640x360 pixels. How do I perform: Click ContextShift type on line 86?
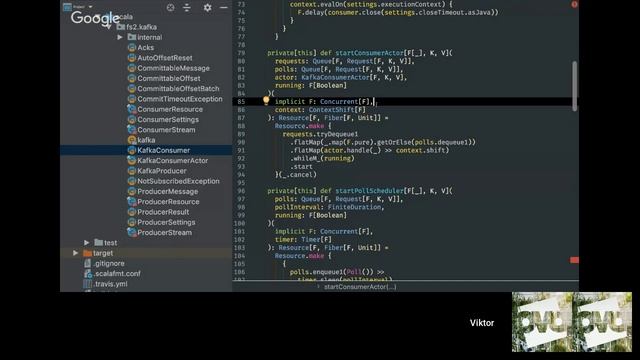(331, 110)
